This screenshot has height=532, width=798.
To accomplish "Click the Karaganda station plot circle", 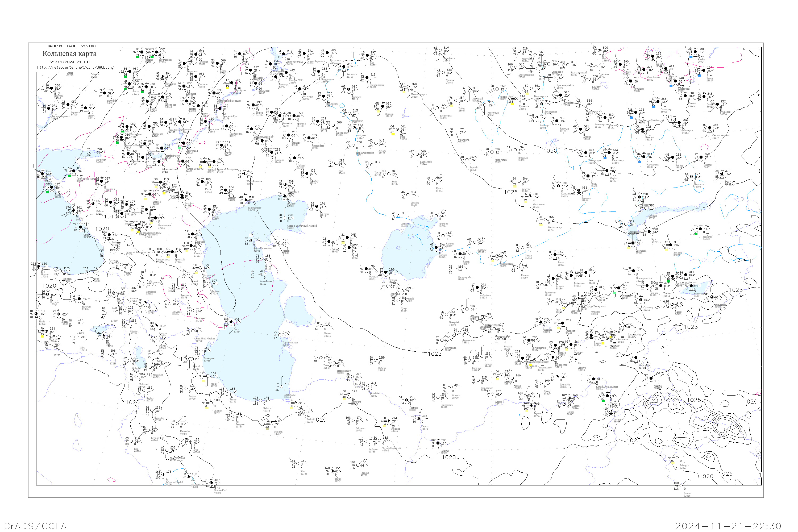I will click(x=609, y=153).
